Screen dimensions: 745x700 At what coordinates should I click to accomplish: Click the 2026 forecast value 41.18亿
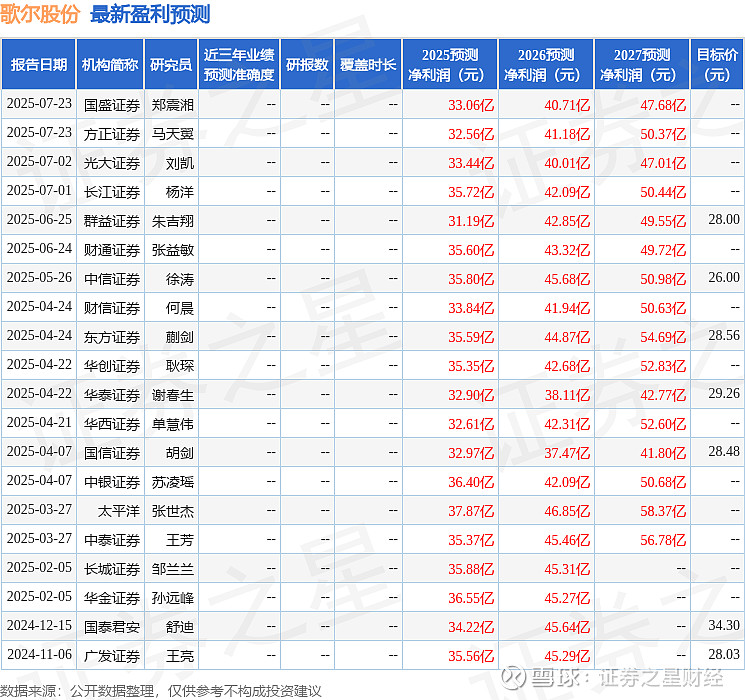click(x=567, y=134)
